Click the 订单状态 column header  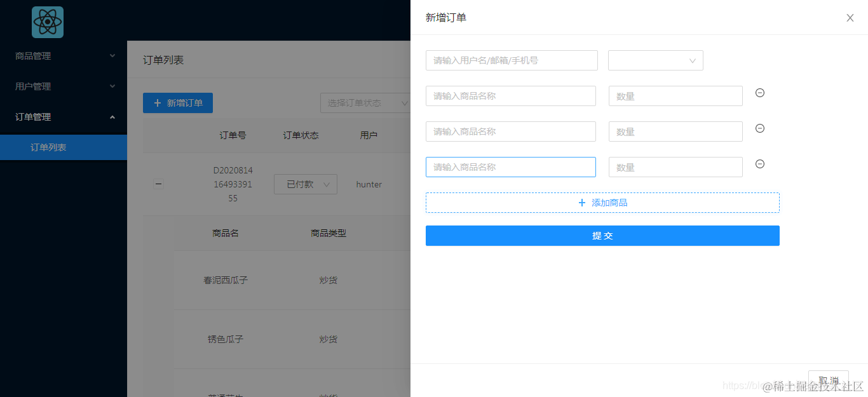click(x=301, y=135)
